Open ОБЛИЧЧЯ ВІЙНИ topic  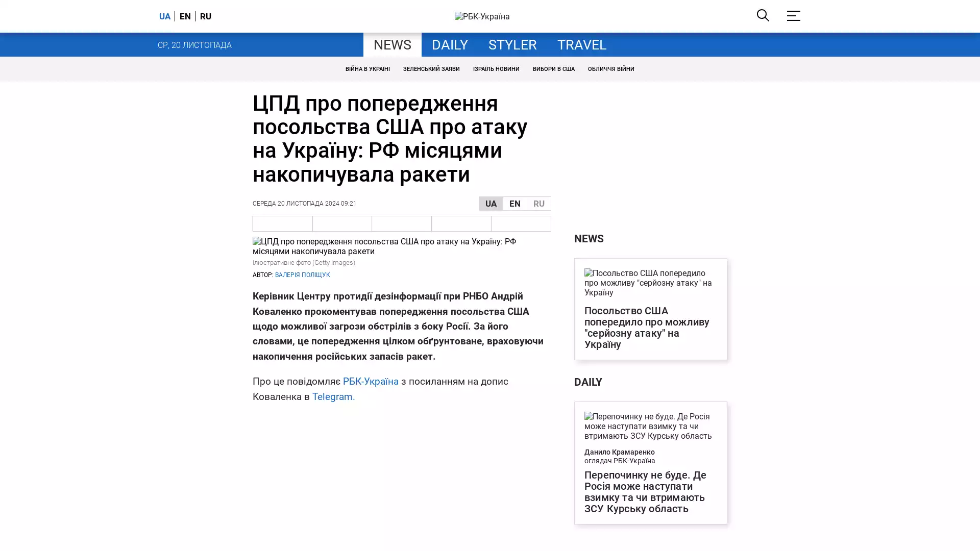(610, 69)
